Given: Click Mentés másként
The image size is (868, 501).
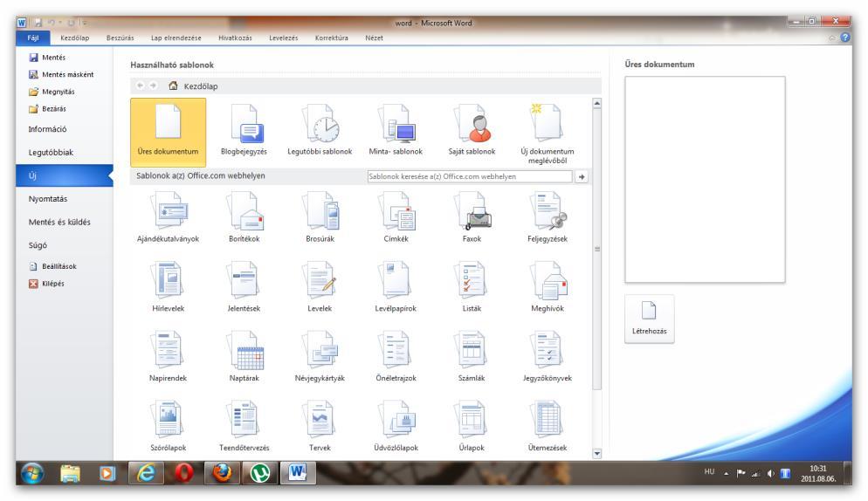Looking at the screenshot, I should tap(61, 74).
